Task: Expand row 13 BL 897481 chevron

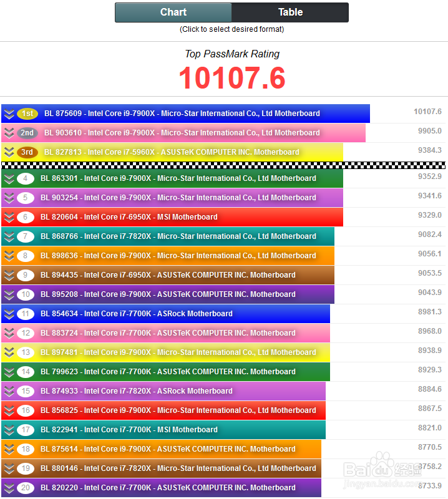Action: point(9,352)
